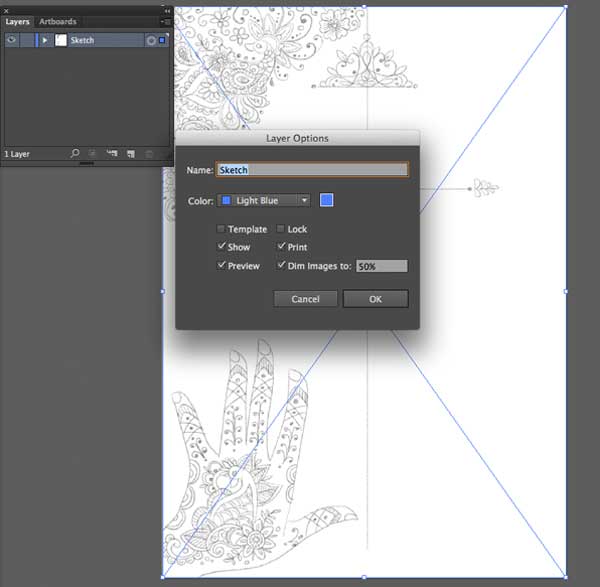Click Create New Layer icon
The image size is (600, 587).
click(131, 154)
